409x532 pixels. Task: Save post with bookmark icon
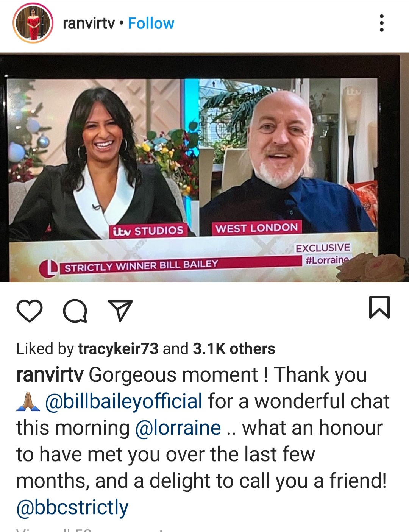click(379, 307)
